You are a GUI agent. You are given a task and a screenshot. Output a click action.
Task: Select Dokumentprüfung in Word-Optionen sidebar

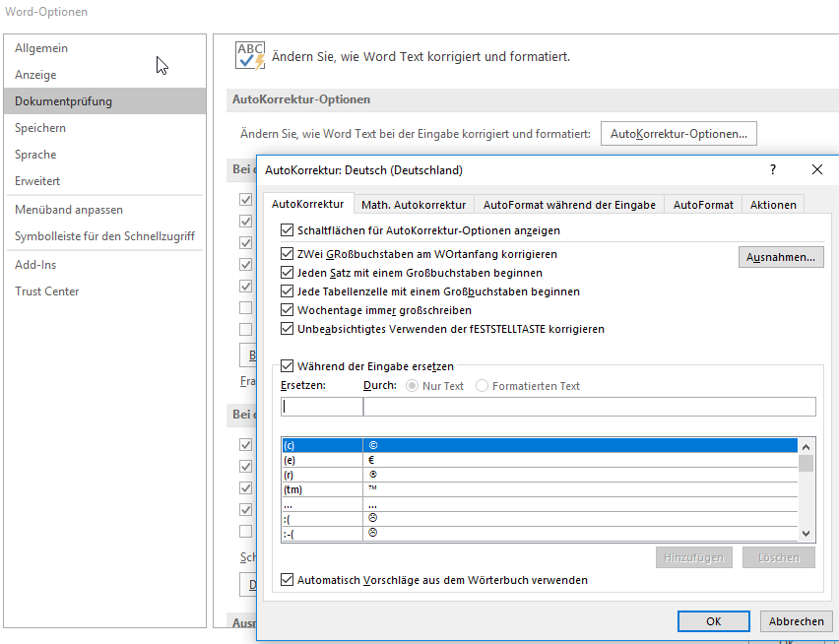[104, 101]
